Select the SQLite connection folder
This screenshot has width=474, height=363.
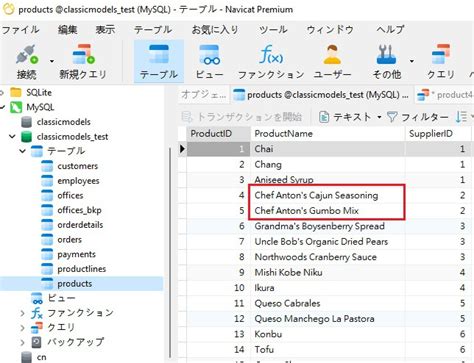(31, 92)
